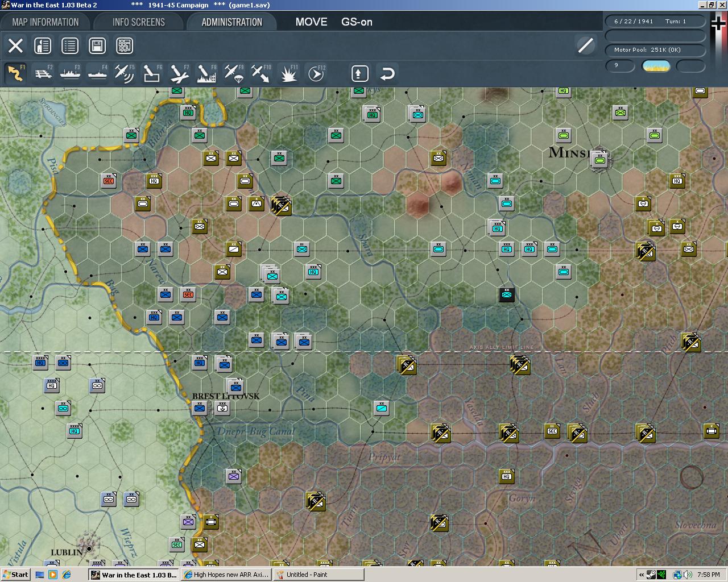
Task: Show battle sites (F11) icon
Action: [x=289, y=73]
